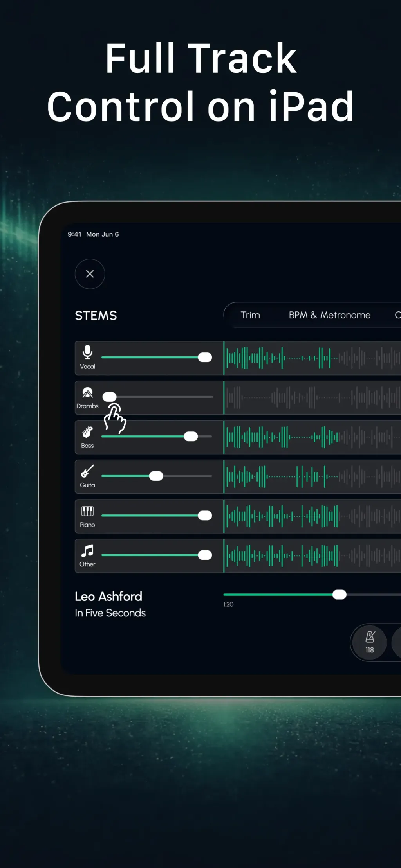Click the Piano volume slider handle

pos(205,516)
